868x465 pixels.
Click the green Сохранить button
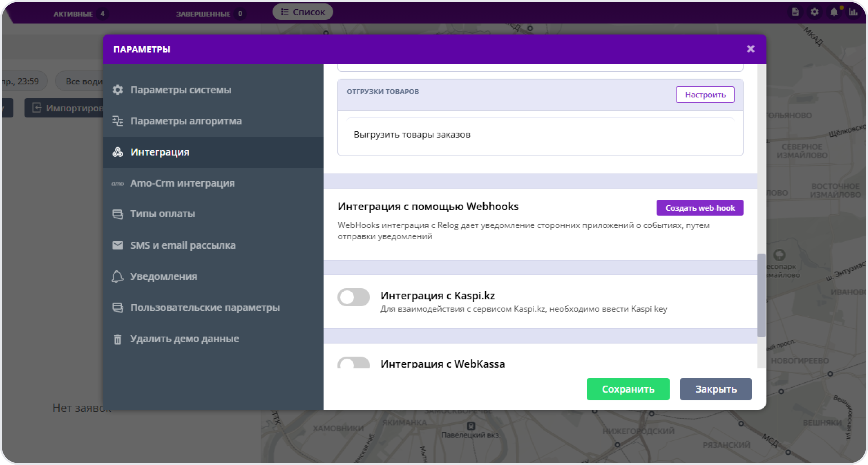628,389
